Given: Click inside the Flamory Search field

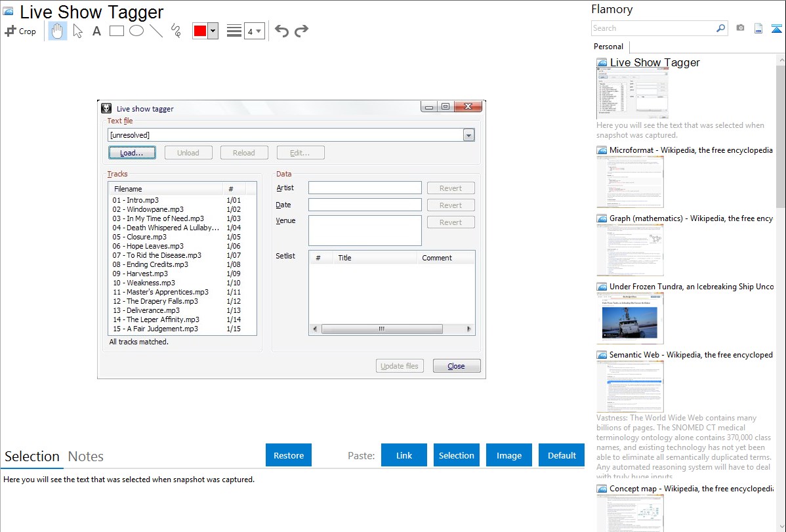Looking at the screenshot, I should [x=653, y=28].
